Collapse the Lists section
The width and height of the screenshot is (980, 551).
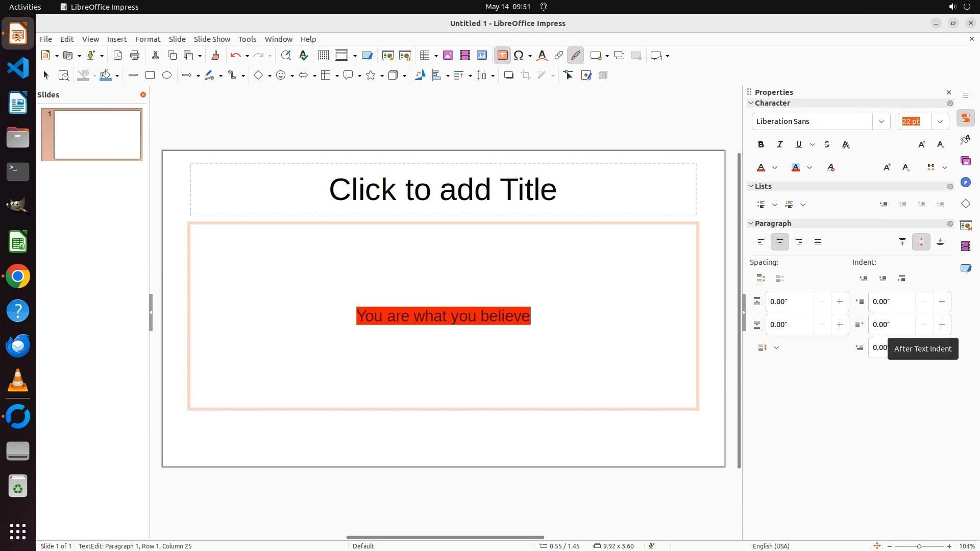(751, 186)
